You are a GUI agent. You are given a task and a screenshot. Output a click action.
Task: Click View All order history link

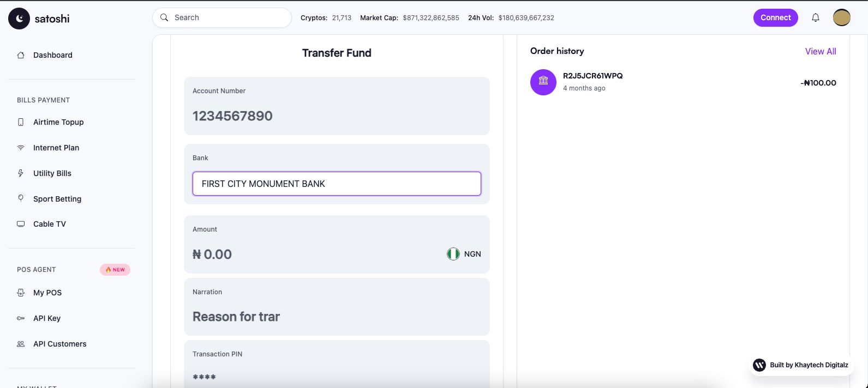pos(820,51)
